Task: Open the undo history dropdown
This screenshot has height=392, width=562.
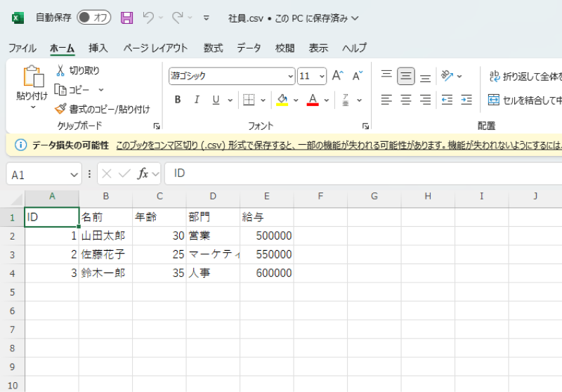Action: [161, 18]
